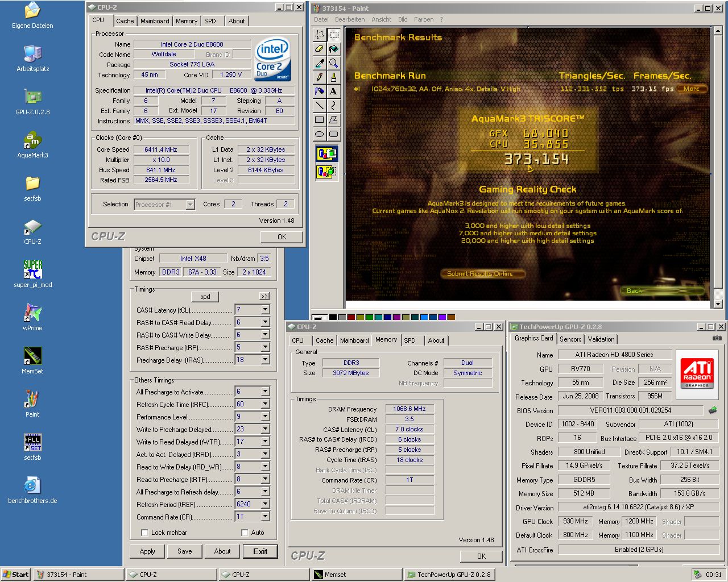Enable the Lock mchbar checkbox

[x=144, y=533]
